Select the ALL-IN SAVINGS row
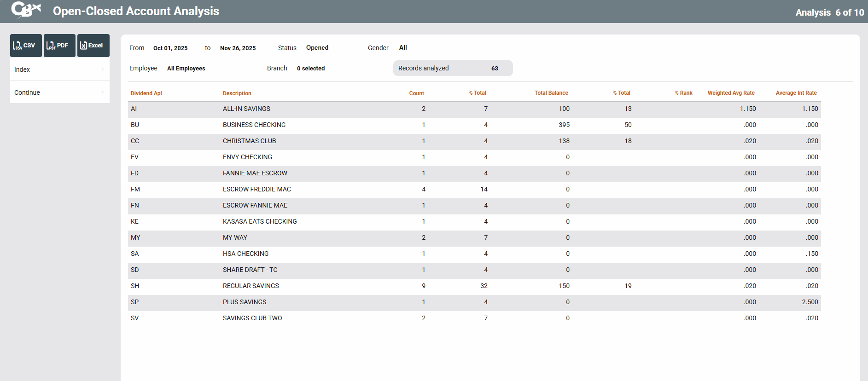The height and width of the screenshot is (381, 868). (246, 109)
